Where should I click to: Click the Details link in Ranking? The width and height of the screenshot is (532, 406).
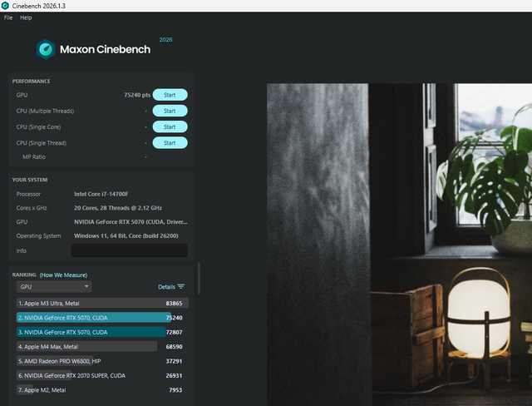click(x=166, y=287)
